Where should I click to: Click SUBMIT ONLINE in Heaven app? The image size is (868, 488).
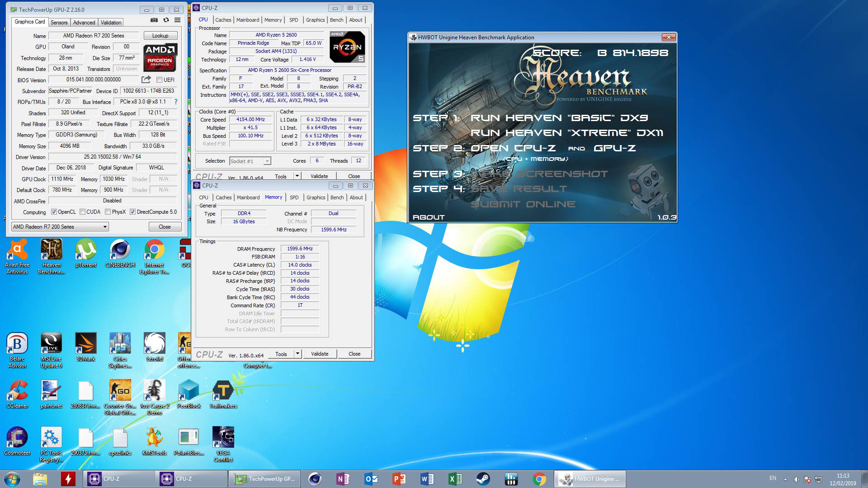(523, 204)
